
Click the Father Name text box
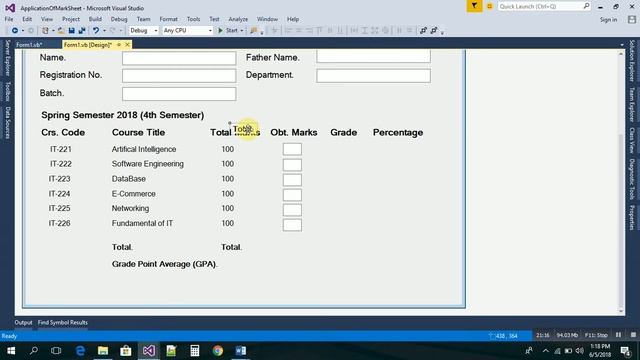click(373, 57)
